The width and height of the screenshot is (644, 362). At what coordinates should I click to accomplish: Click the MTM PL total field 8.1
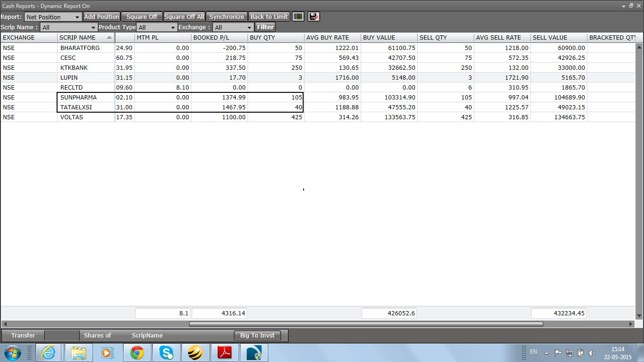point(163,313)
